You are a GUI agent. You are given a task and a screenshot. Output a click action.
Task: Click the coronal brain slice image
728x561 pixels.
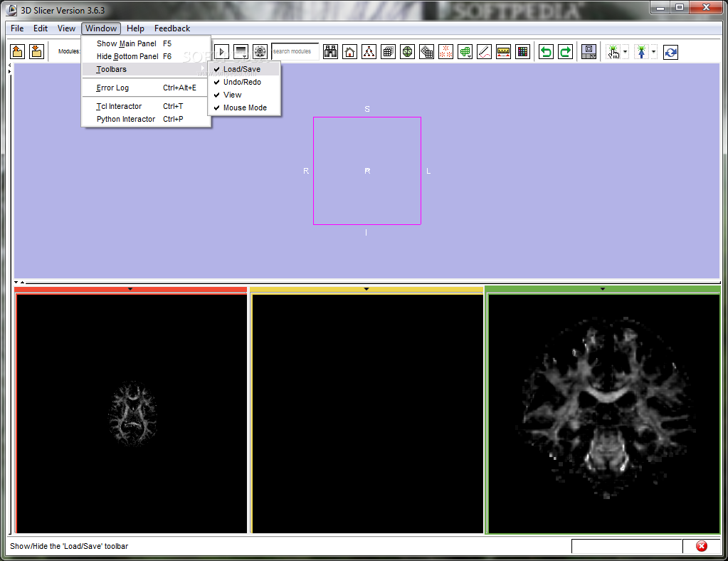tap(606, 409)
